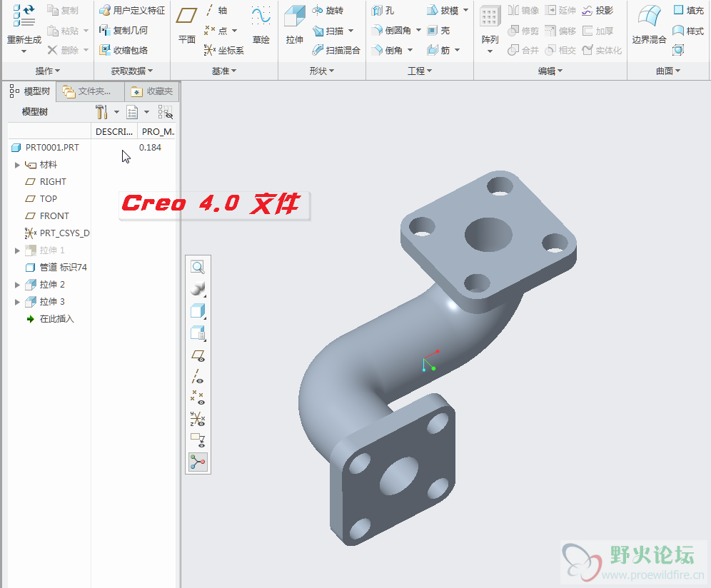This screenshot has width=711, height=588.
Task: Click the 重新生成 regenerate icon
Action: [x=24, y=16]
